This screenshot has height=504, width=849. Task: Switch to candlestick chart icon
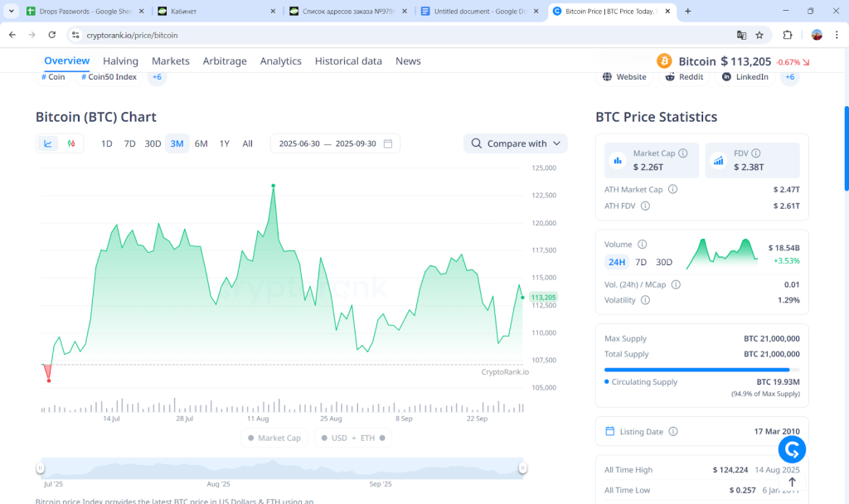(x=70, y=143)
